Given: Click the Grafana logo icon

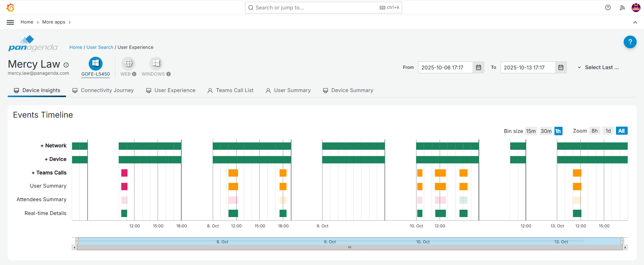Looking at the screenshot, I should tap(11, 8).
